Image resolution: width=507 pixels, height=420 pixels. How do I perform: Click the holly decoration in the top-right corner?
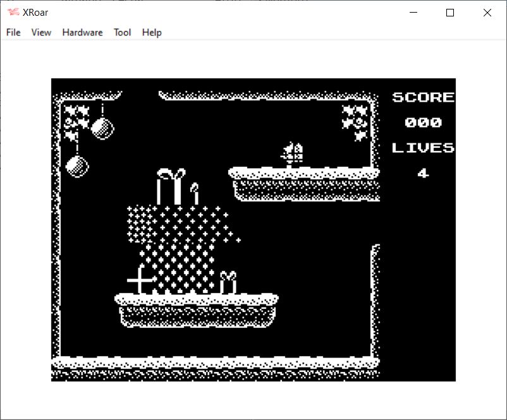pos(355,121)
